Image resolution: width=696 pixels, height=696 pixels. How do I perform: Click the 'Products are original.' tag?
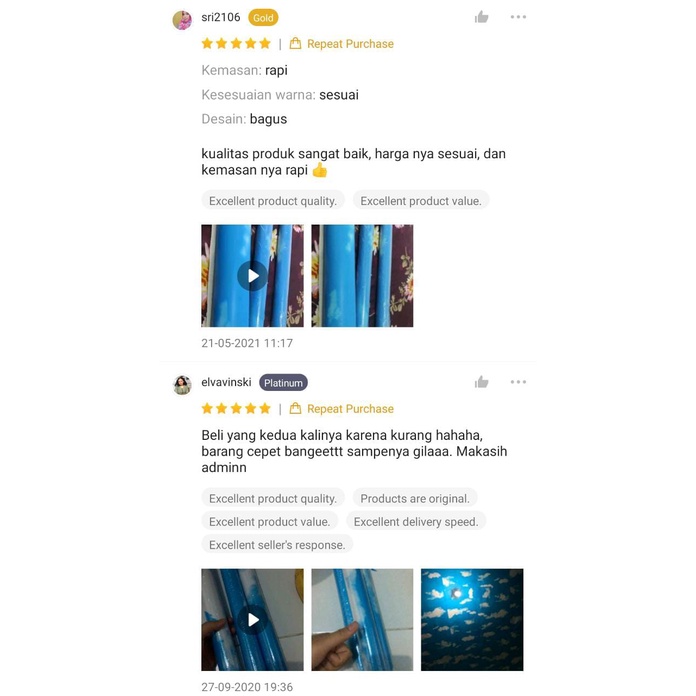pyautogui.click(x=415, y=498)
